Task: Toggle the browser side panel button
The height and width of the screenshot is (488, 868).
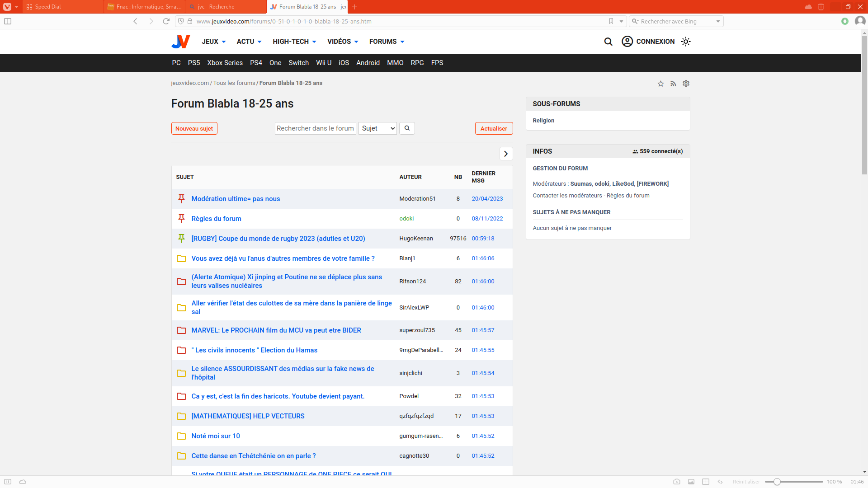Action: click(x=8, y=21)
